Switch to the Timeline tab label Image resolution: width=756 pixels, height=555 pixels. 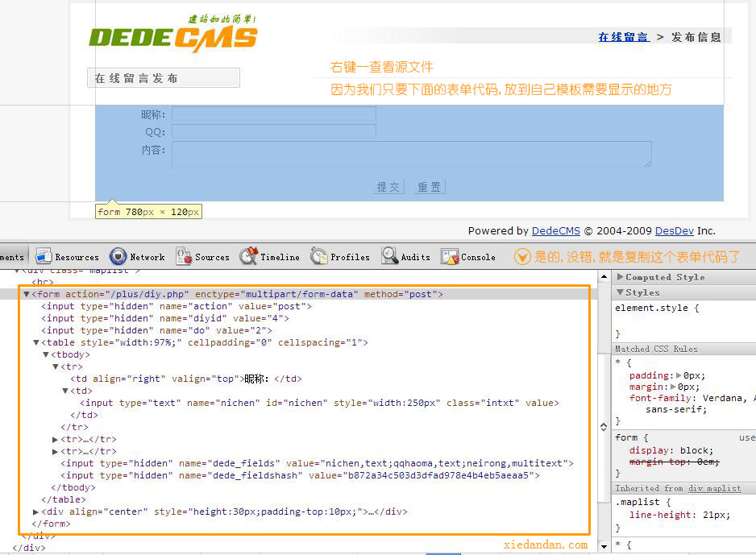(280, 257)
